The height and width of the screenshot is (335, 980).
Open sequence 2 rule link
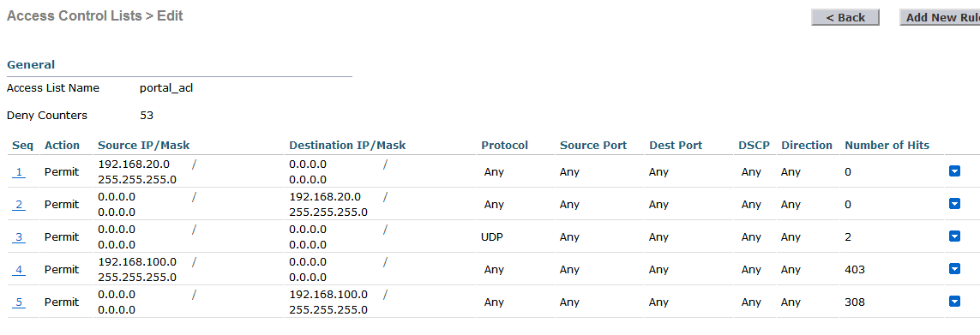coord(19,205)
